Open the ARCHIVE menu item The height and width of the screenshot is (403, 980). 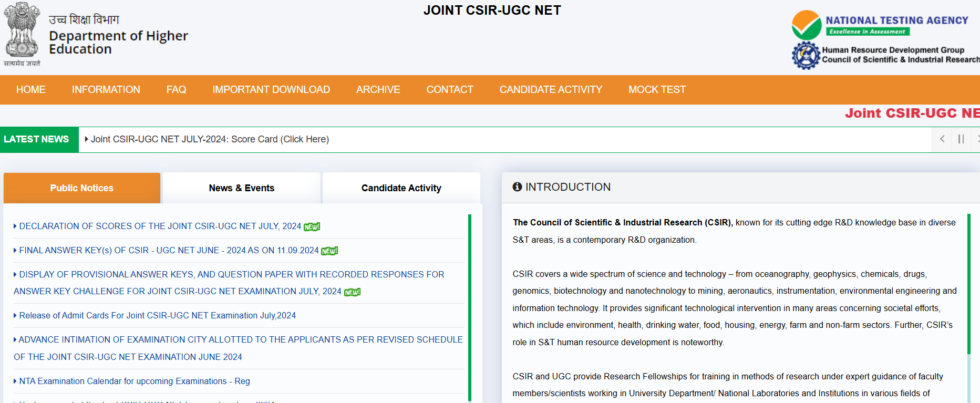coord(378,90)
